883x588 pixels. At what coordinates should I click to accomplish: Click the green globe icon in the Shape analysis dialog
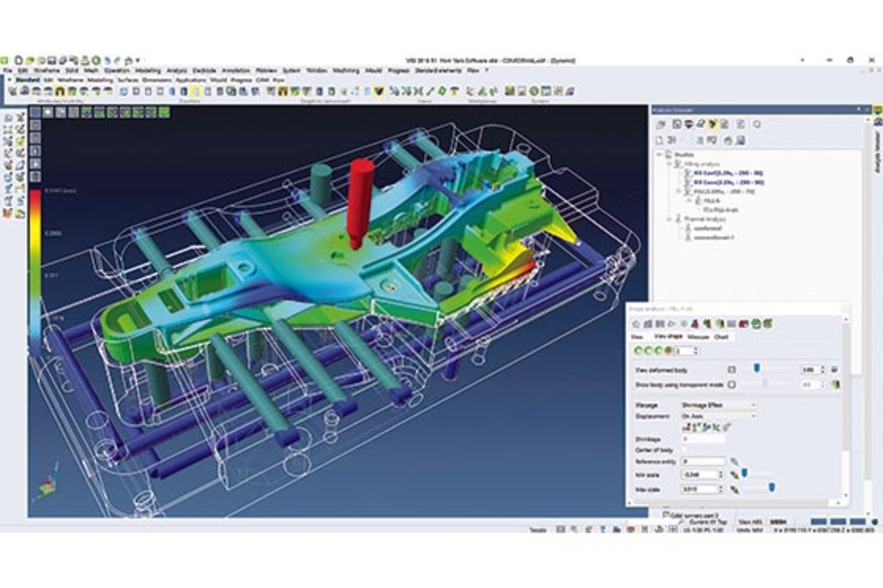pos(756,324)
